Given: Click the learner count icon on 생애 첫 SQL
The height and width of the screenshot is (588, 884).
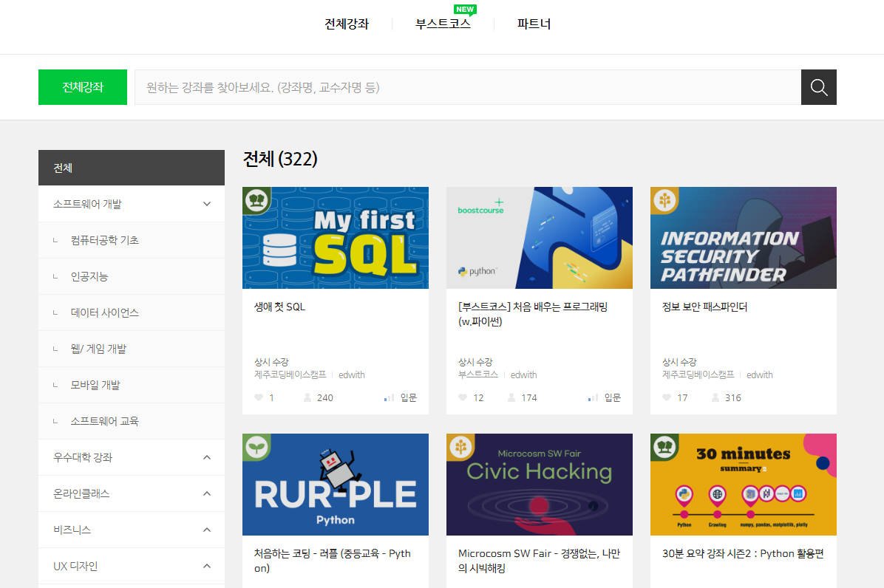Looking at the screenshot, I should [307, 397].
